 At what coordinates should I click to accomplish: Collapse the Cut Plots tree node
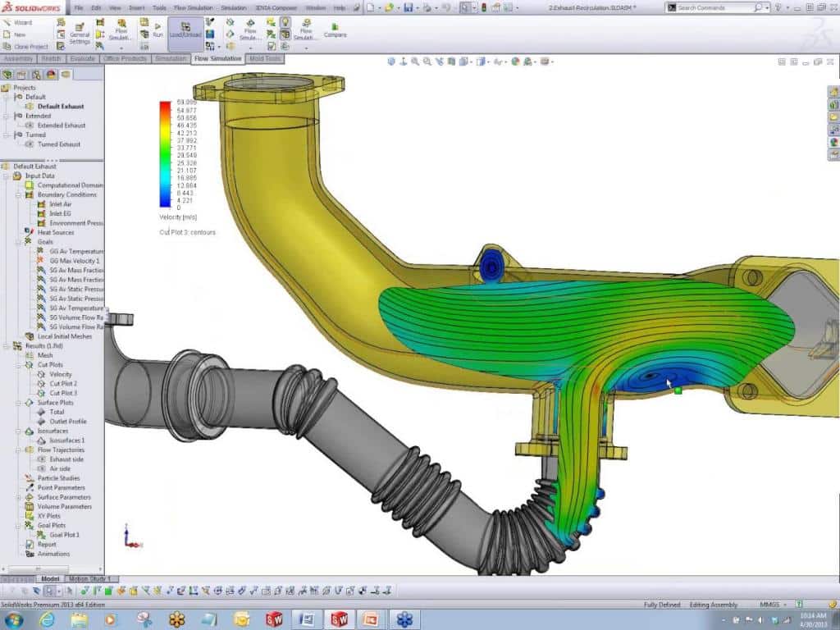[19, 365]
